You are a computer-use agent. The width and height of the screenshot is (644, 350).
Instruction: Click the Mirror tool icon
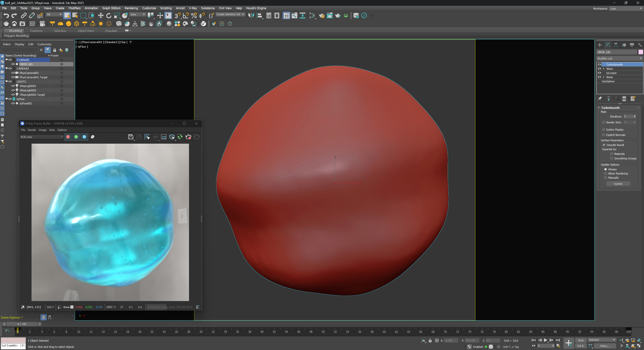(x=251, y=15)
